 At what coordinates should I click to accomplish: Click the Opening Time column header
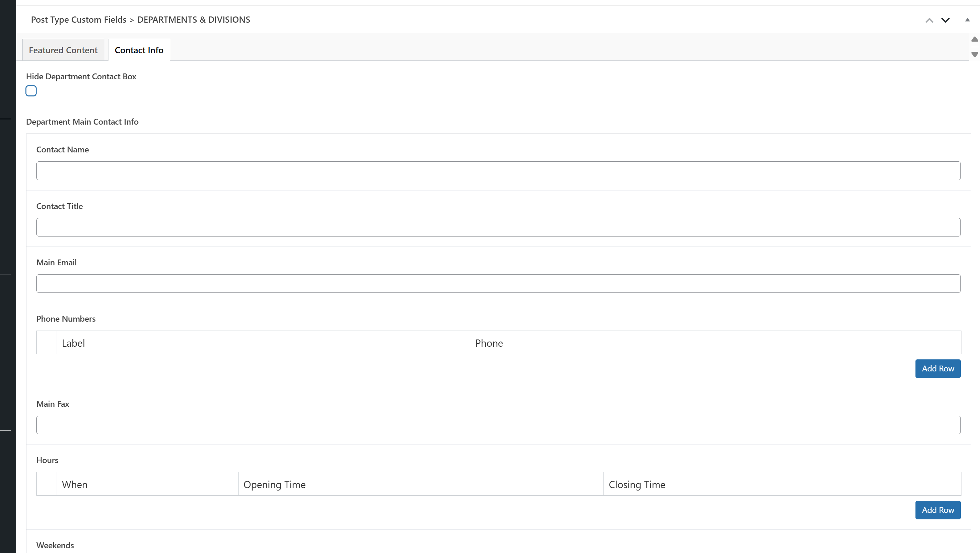(x=274, y=485)
